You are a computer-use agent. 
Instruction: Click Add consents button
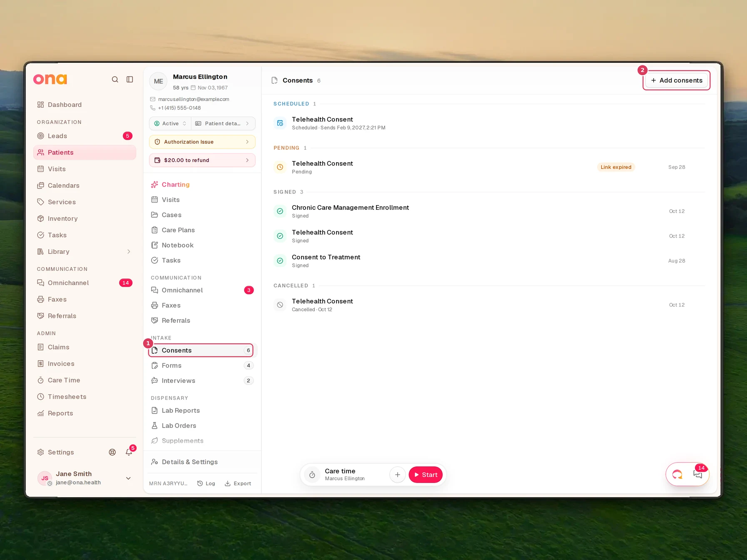(677, 80)
